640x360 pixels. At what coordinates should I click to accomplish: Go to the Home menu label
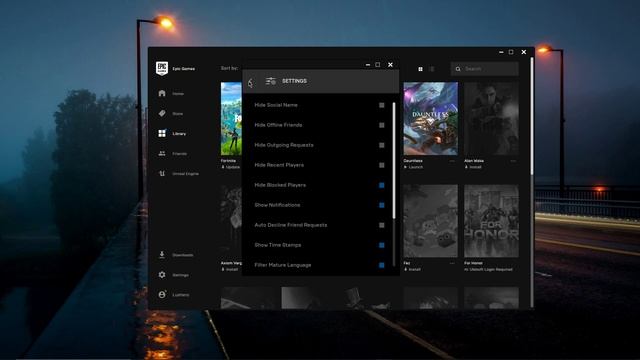[178, 94]
